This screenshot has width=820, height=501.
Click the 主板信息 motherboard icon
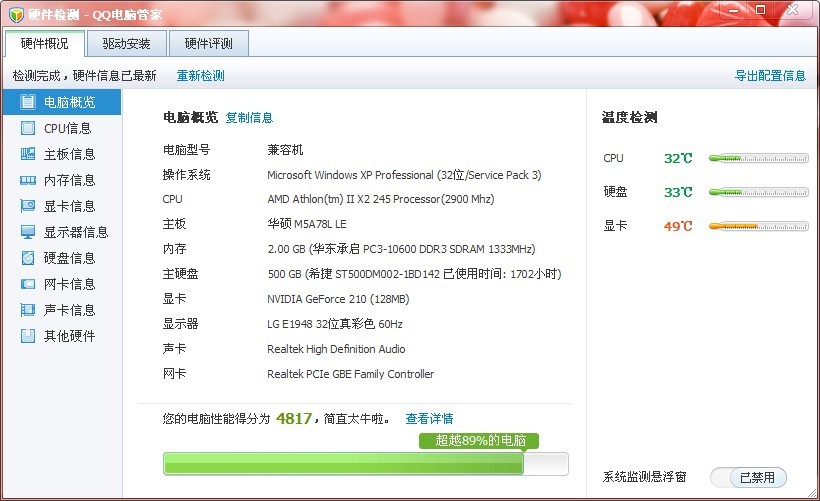click(x=28, y=154)
